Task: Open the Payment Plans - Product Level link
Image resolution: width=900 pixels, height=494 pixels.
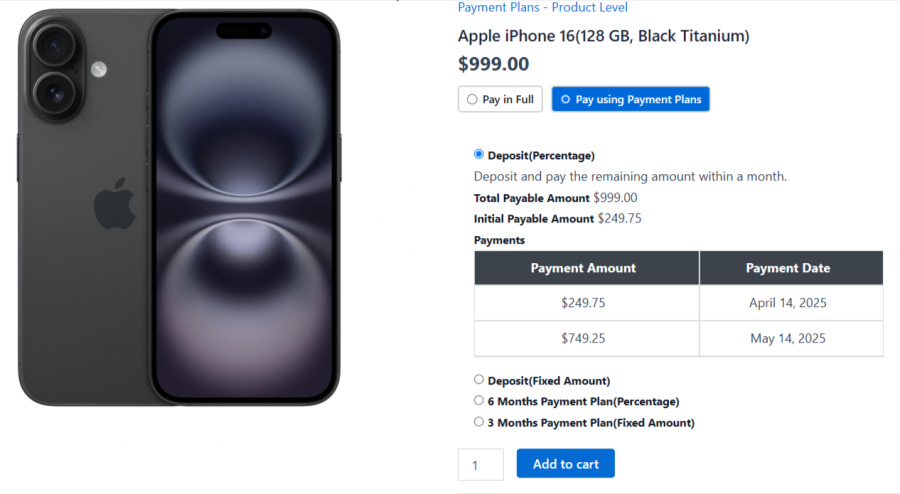Action: pos(542,7)
